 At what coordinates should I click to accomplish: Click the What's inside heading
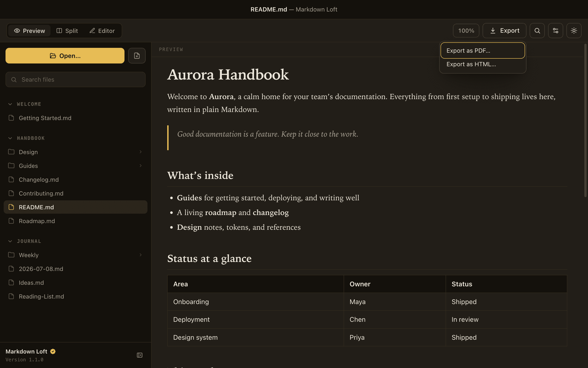pyautogui.click(x=200, y=175)
